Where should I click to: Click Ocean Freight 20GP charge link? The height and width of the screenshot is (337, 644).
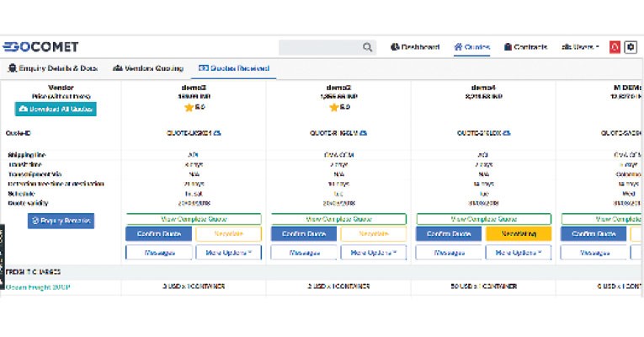pos(38,287)
